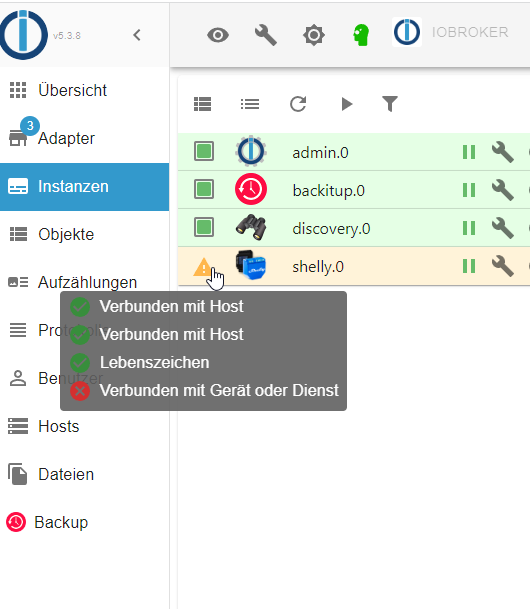Click the admin.0 adapter logo
The width and height of the screenshot is (530, 609).
251,151
